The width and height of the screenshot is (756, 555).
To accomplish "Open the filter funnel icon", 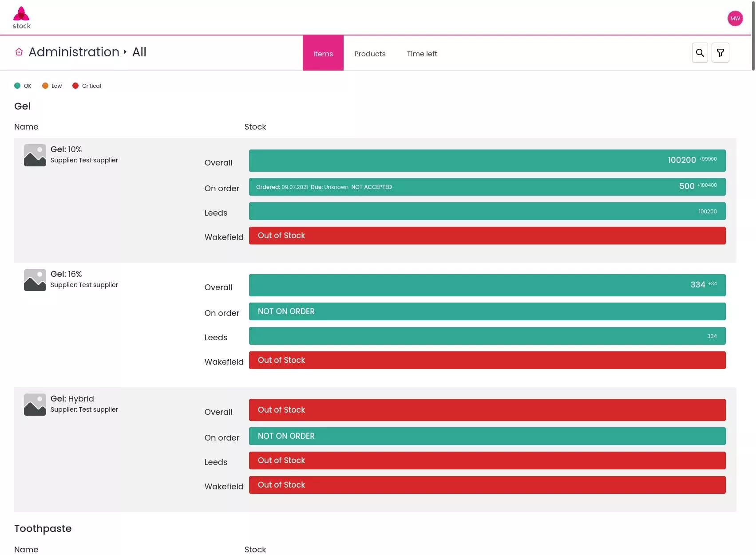I will tap(720, 53).
